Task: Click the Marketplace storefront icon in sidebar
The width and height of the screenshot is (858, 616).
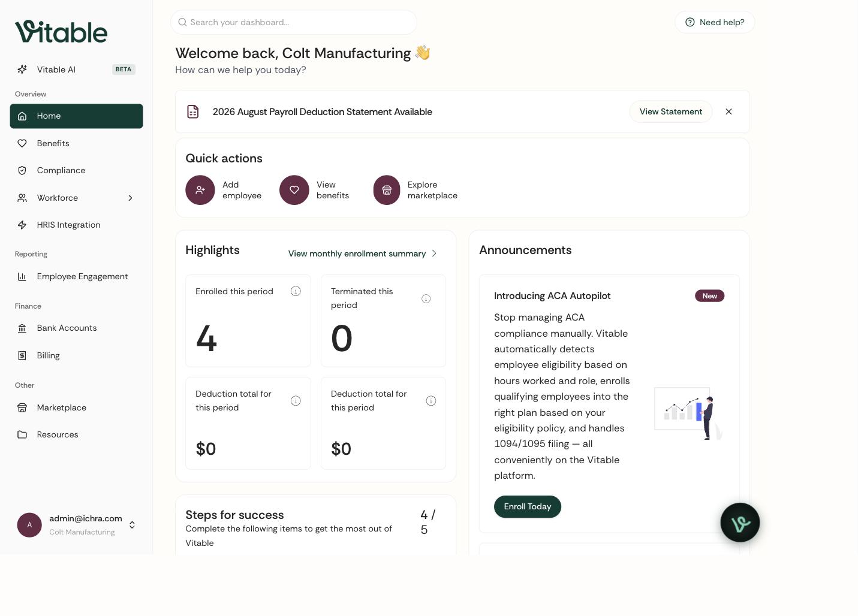Action: 22,407
